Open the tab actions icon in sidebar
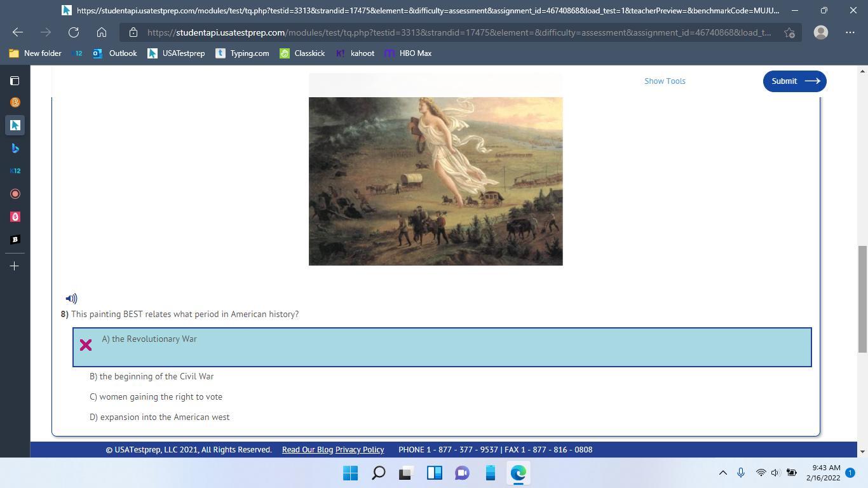 15,81
